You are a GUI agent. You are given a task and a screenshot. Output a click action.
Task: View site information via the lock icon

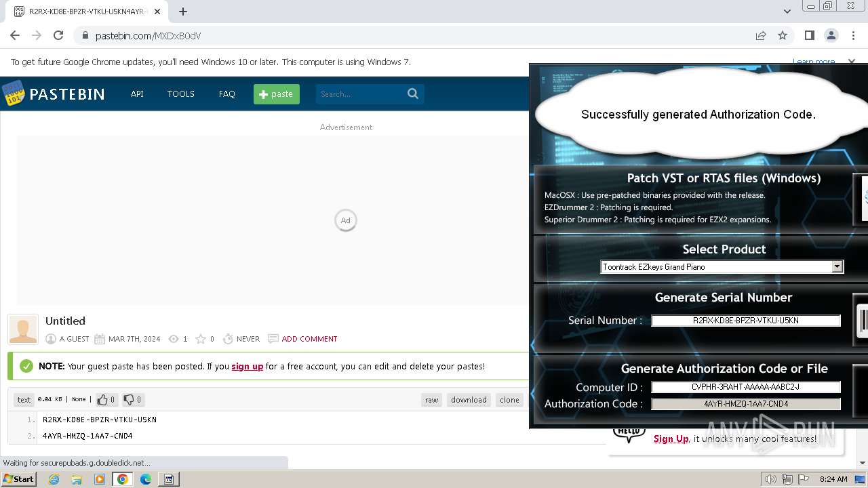click(x=85, y=36)
